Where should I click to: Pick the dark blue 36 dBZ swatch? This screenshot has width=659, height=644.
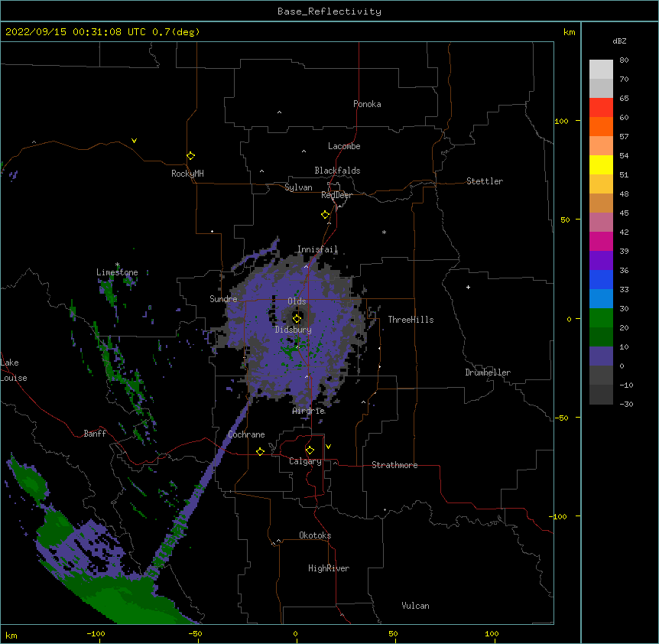tap(601, 279)
